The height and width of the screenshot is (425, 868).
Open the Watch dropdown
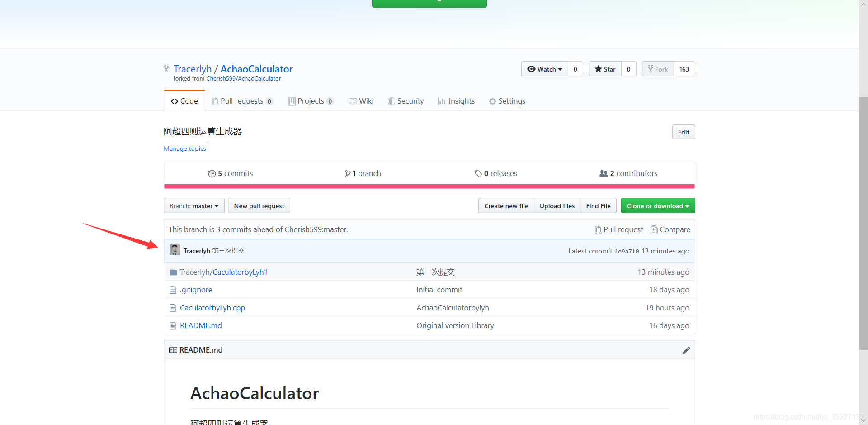(545, 69)
